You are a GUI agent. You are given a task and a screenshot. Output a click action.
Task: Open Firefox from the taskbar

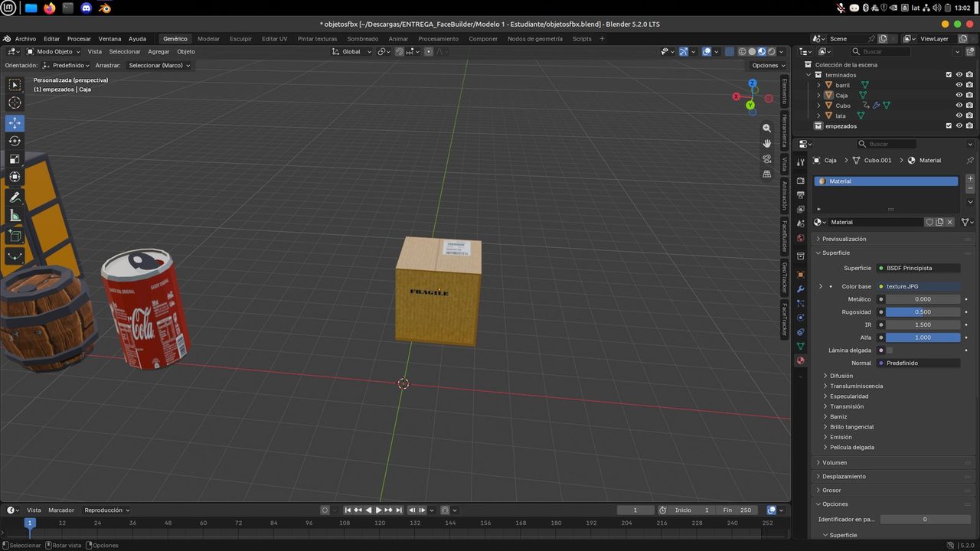[50, 8]
